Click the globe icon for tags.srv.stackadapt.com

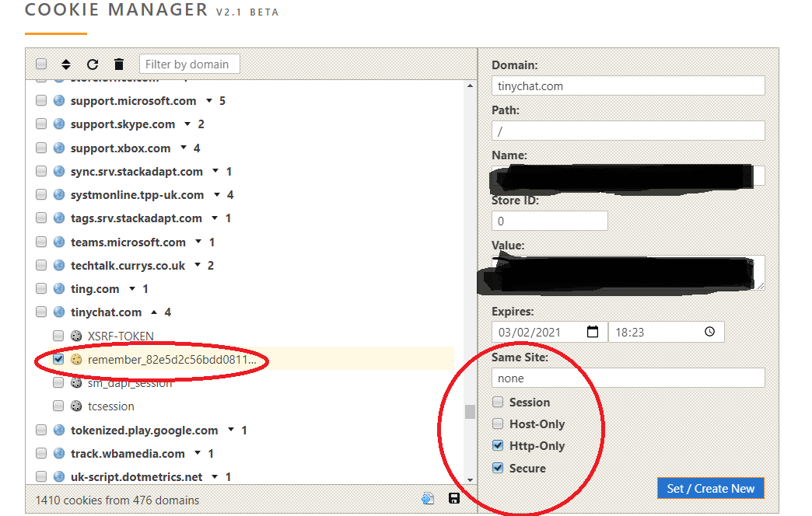(x=59, y=218)
